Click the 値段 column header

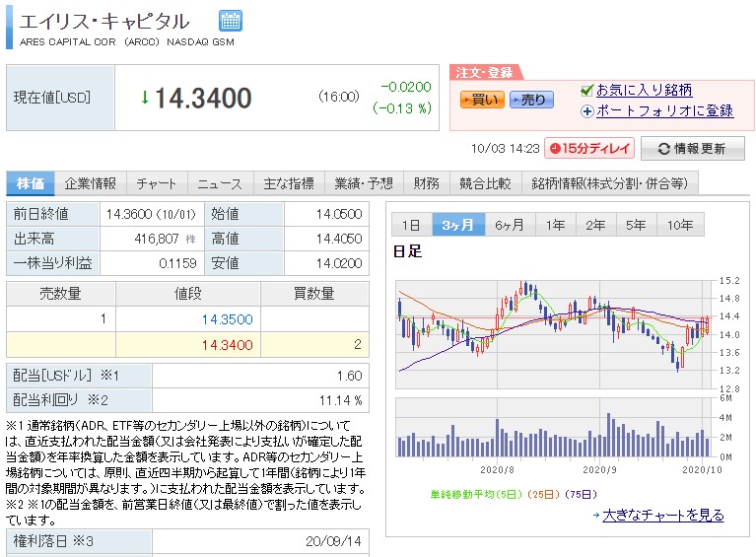point(188,294)
